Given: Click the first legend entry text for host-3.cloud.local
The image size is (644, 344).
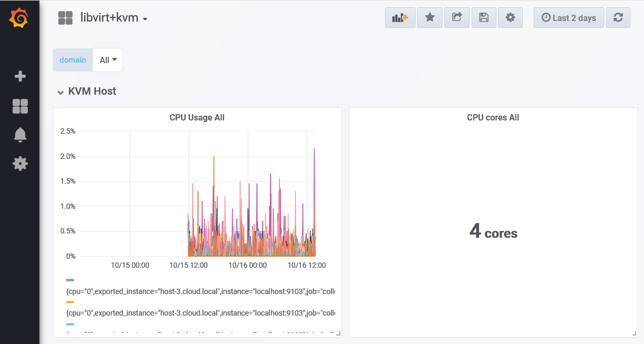Looking at the screenshot, I should [200, 291].
